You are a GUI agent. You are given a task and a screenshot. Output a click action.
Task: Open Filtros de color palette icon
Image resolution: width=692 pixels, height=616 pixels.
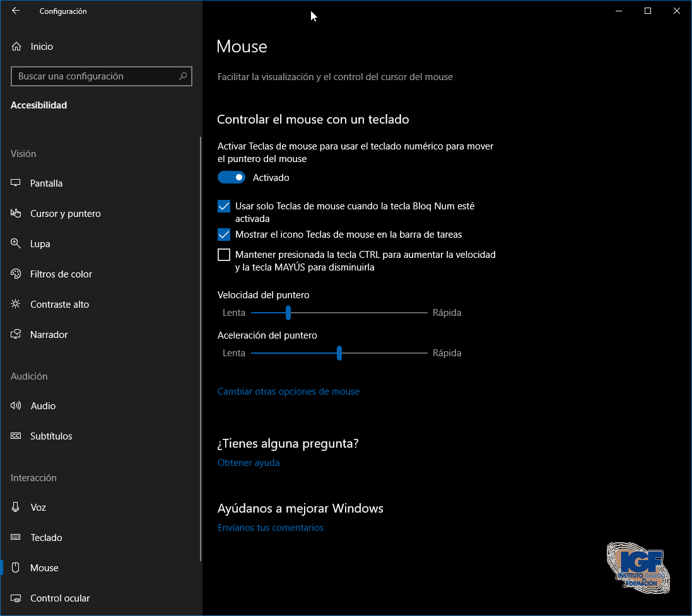[16, 274]
